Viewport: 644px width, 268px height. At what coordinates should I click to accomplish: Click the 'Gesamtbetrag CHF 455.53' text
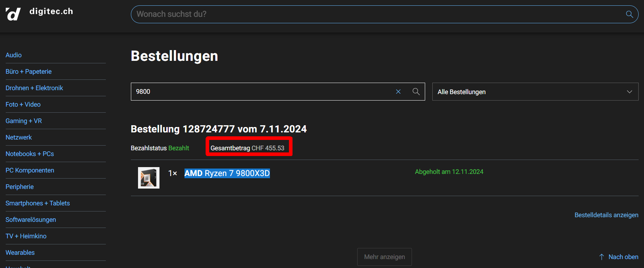[247, 148]
